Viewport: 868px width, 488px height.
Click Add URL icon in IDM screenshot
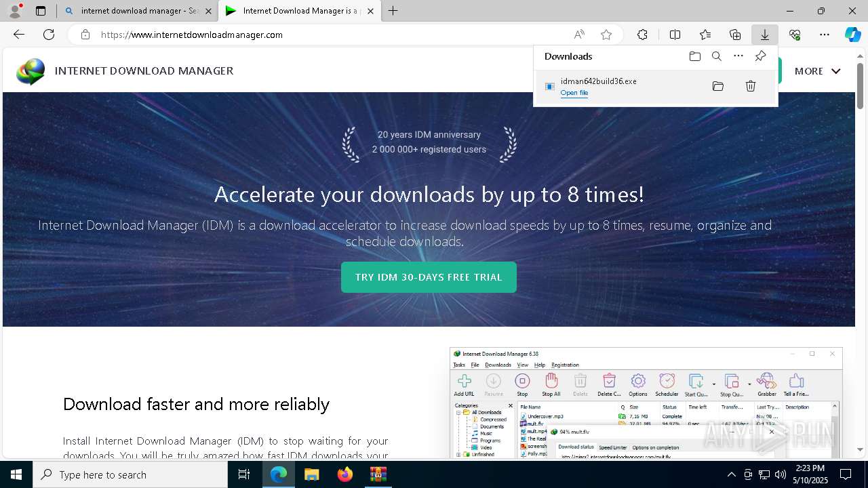464,384
